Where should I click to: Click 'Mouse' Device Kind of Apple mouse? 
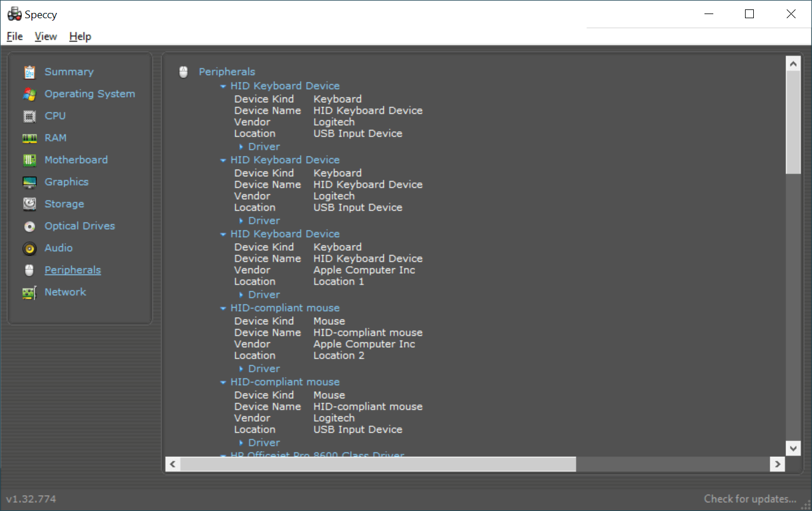(x=329, y=321)
